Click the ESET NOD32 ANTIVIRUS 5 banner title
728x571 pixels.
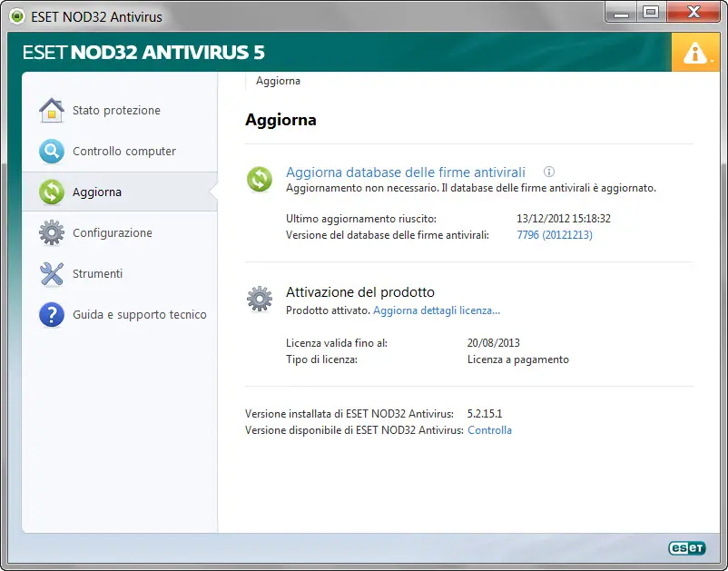143,53
